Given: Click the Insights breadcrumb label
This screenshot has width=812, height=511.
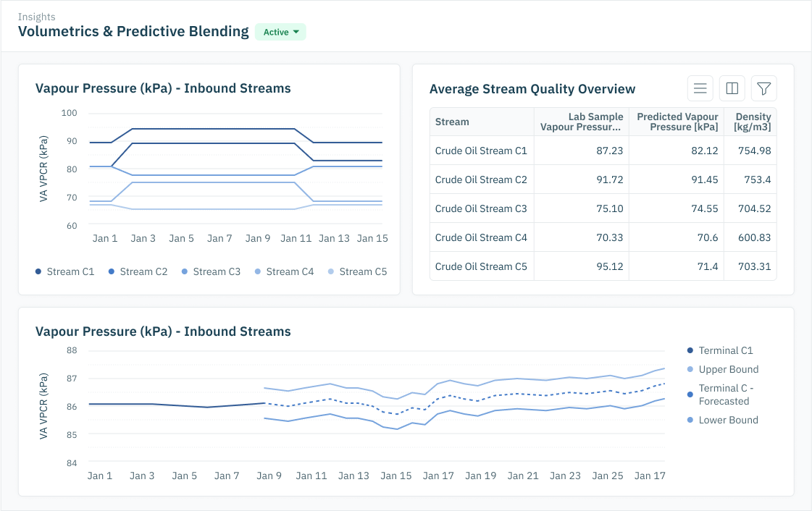Looking at the screenshot, I should click(x=37, y=17).
